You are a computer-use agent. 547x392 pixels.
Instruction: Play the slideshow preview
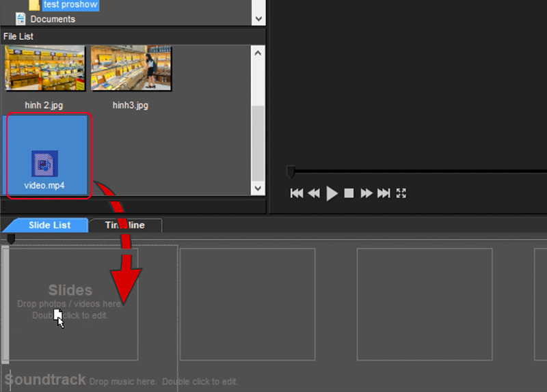(332, 193)
